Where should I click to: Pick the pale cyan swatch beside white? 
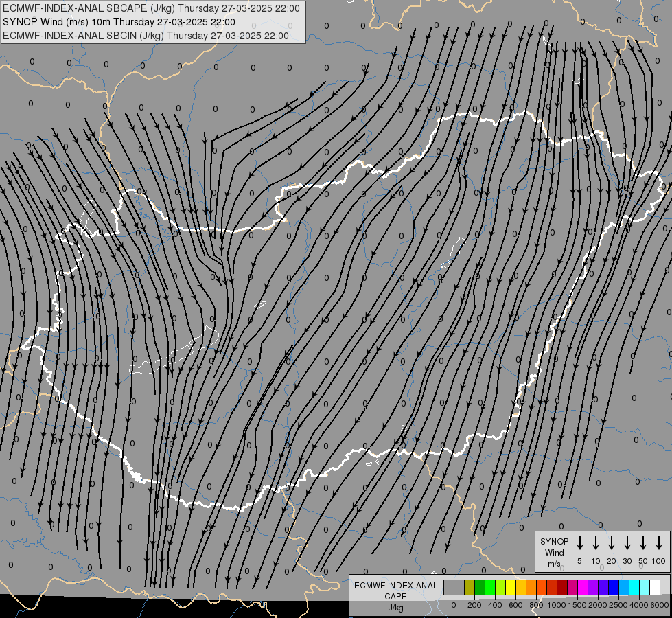645,587
